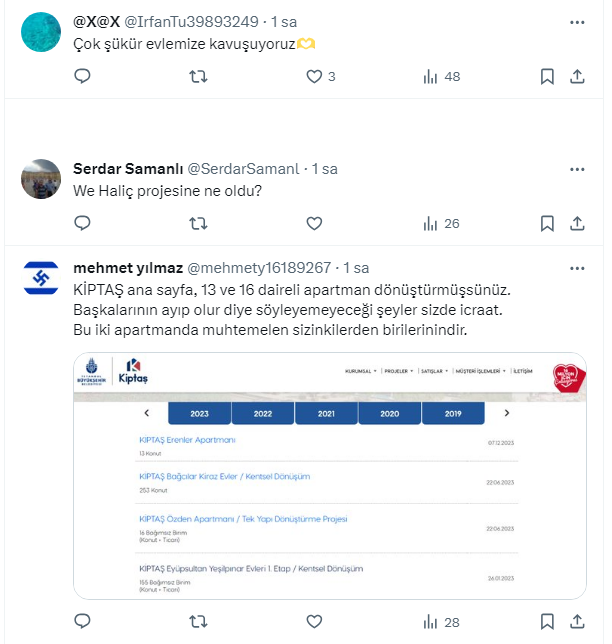Bookmark the @X@X tweet
The height and width of the screenshot is (644, 612).
[x=548, y=76]
